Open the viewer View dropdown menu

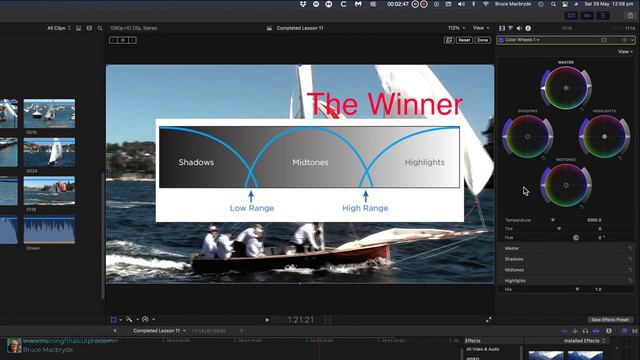481,28
